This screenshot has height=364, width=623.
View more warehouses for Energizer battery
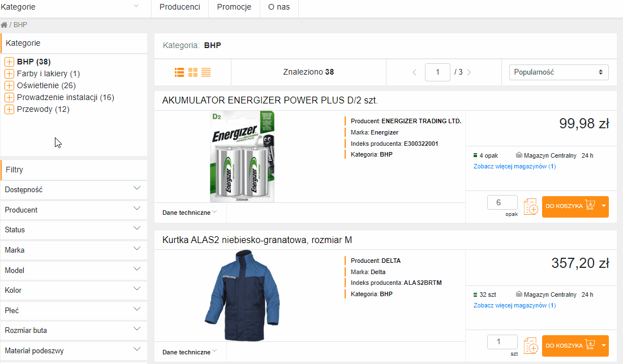point(514,166)
